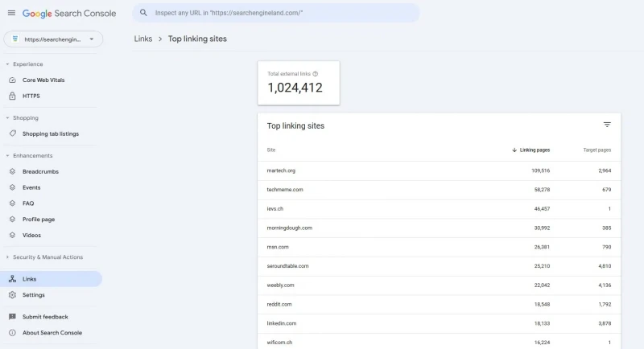Image resolution: width=644 pixels, height=349 pixels.
Task: Click the HTTPS padlock icon
Action: (12, 96)
